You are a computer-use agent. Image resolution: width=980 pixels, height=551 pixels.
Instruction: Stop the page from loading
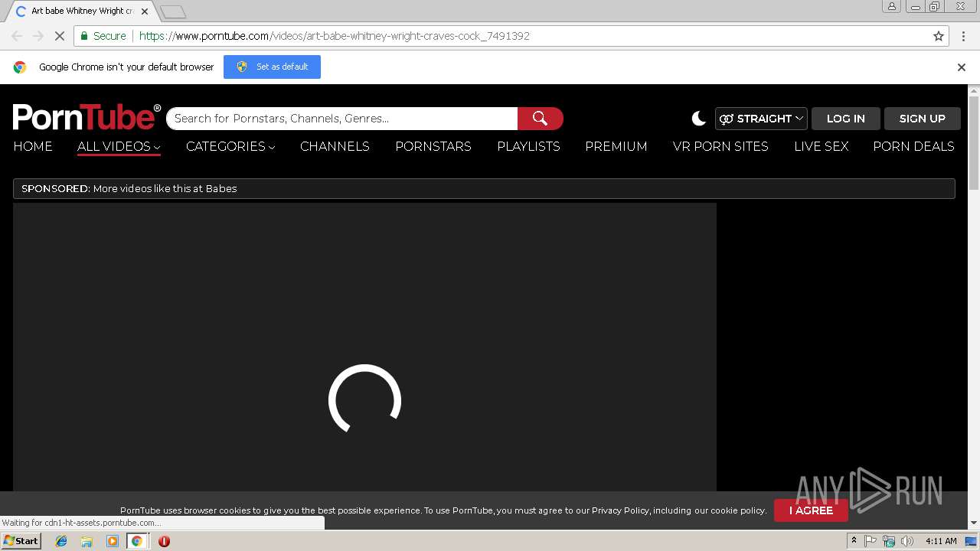[60, 36]
